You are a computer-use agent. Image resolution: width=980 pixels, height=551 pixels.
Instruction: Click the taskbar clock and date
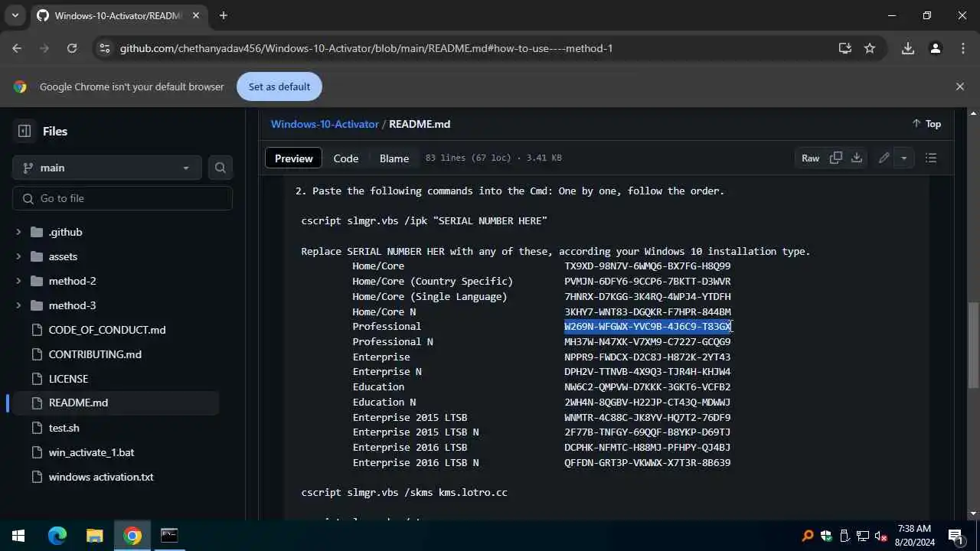[913, 536]
